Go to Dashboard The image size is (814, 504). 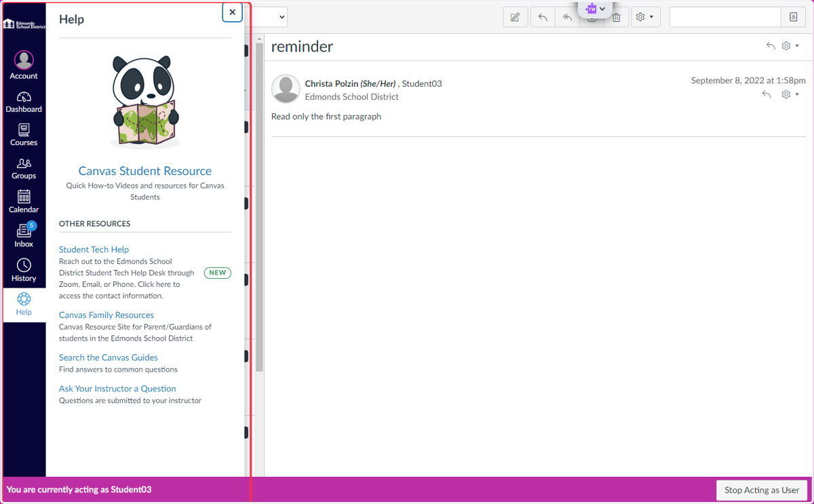tap(24, 102)
